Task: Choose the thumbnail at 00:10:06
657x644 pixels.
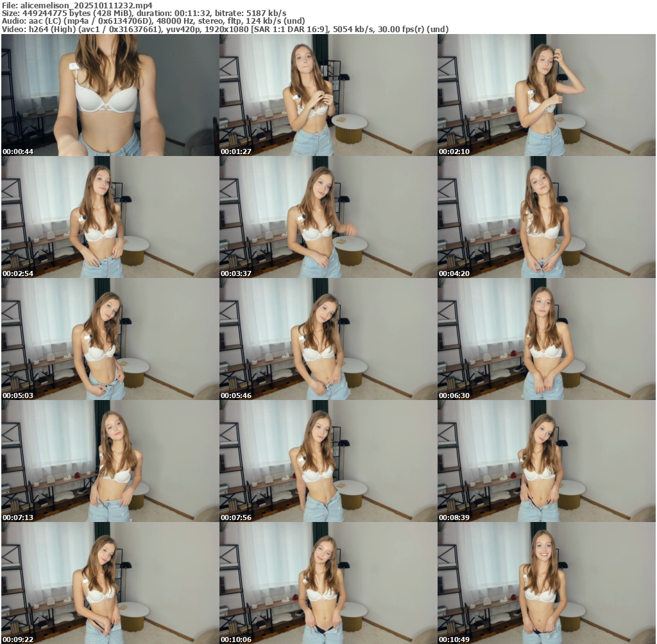Action: coord(328,583)
